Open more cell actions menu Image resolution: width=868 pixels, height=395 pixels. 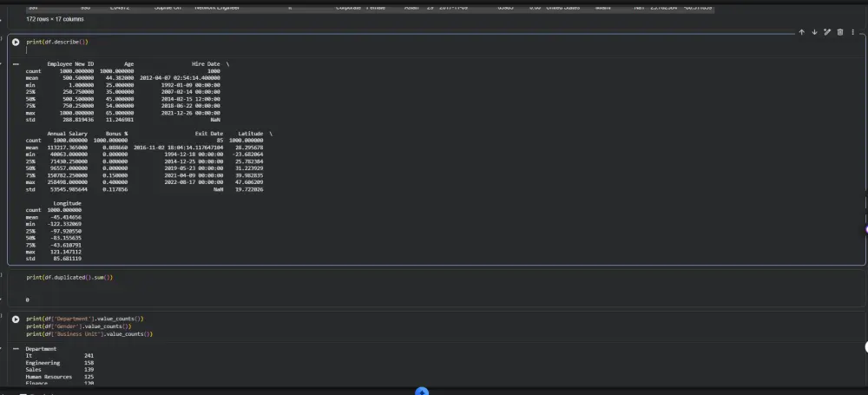tap(852, 32)
